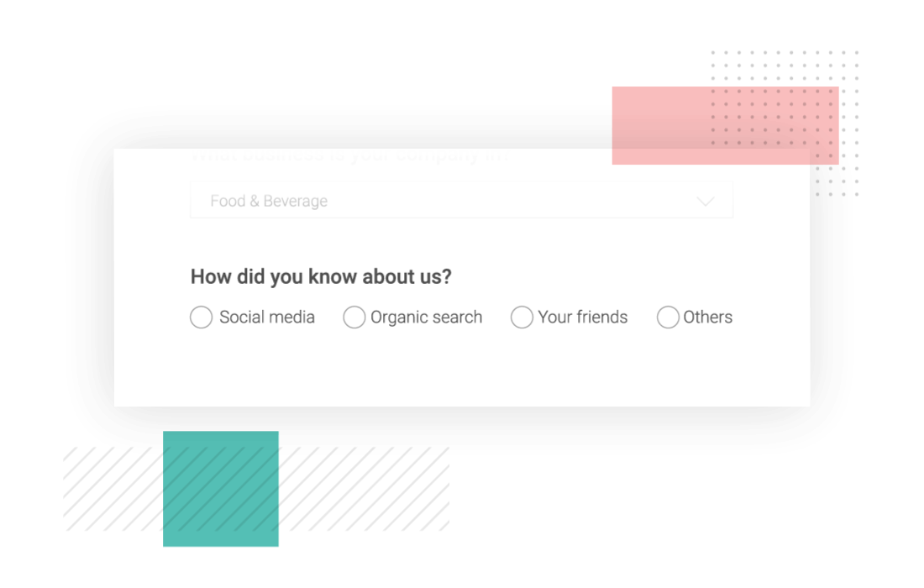Select the Others radio button circle
The image size is (924, 588).
coord(668,317)
